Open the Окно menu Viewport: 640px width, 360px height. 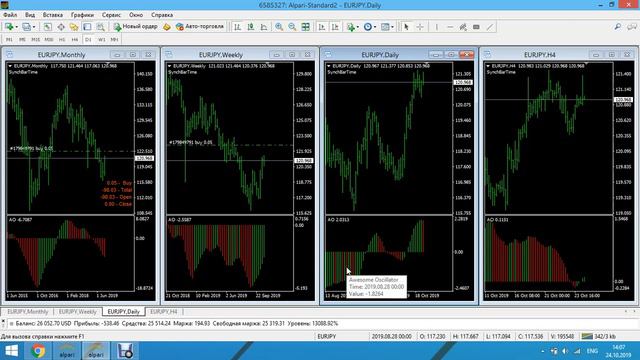[x=136, y=15]
